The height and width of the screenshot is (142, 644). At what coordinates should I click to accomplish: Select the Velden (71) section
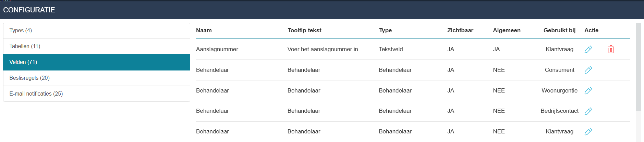pos(97,62)
